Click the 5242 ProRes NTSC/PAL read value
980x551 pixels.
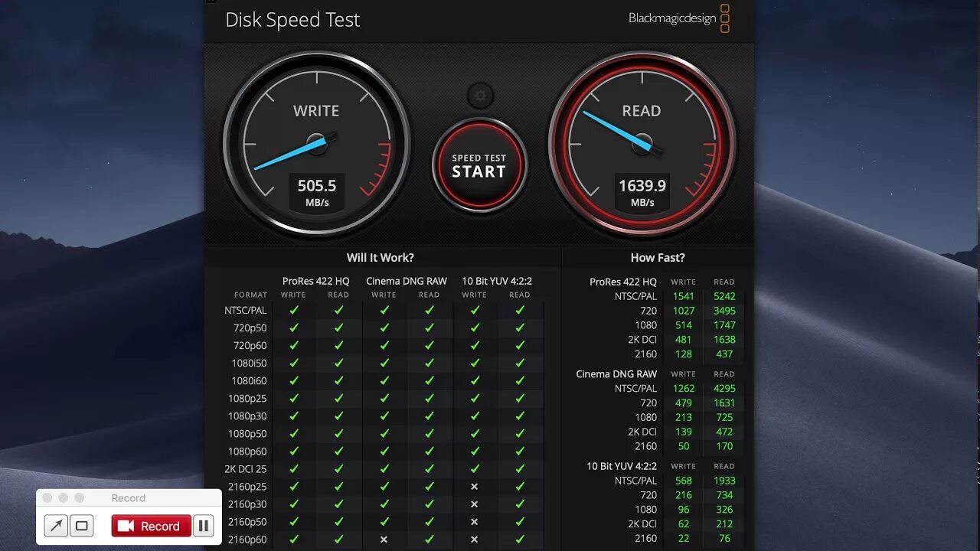[x=724, y=296]
